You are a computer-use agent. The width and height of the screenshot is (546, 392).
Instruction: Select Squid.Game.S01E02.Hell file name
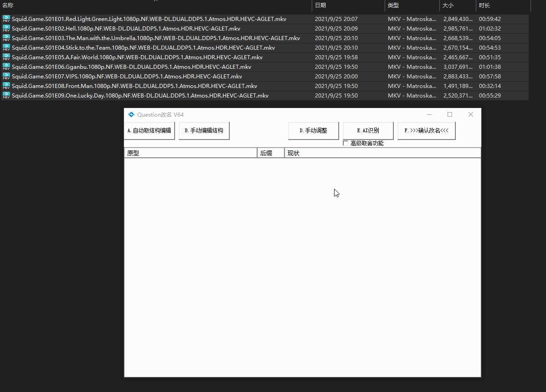tap(126, 29)
